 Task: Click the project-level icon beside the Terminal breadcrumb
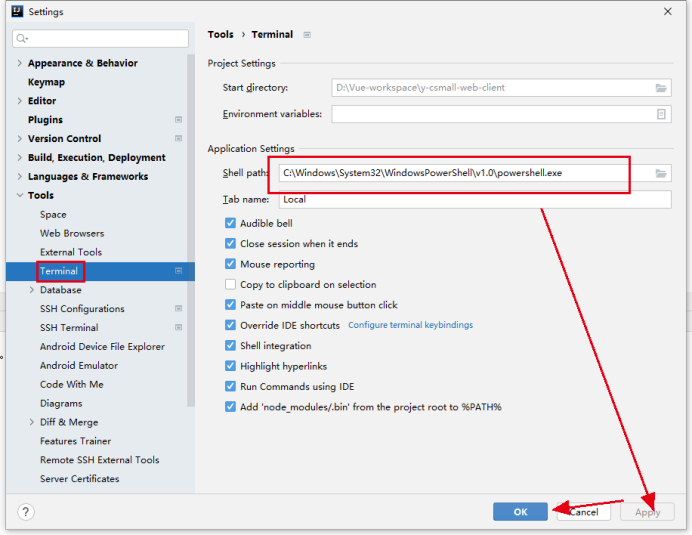click(307, 35)
